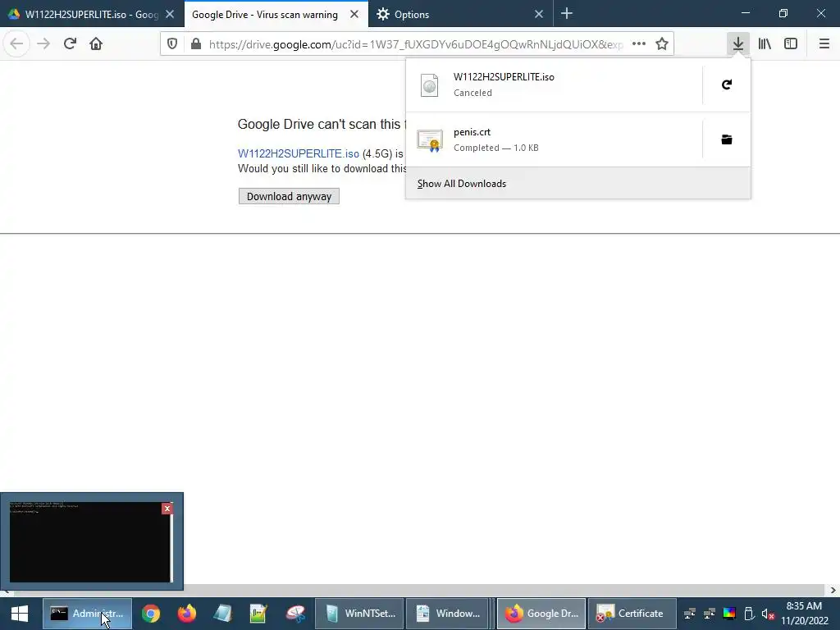Click the Firefox taskbar shortcut icon

coord(186,614)
